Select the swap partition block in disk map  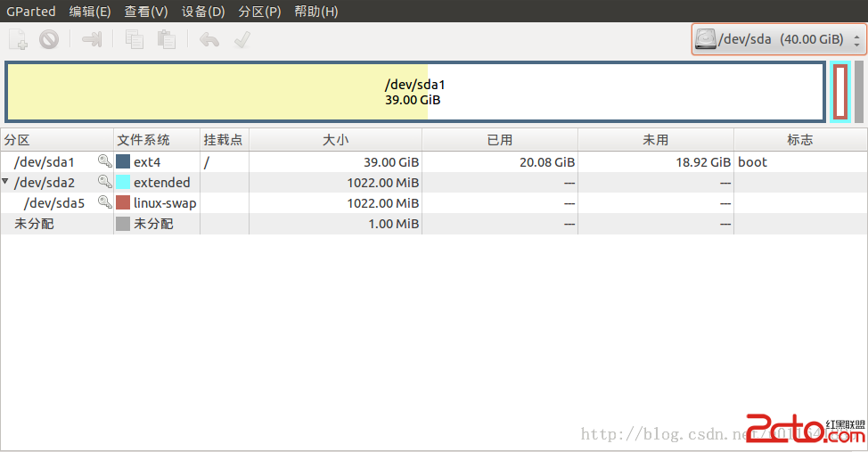(x=840, y=92)
